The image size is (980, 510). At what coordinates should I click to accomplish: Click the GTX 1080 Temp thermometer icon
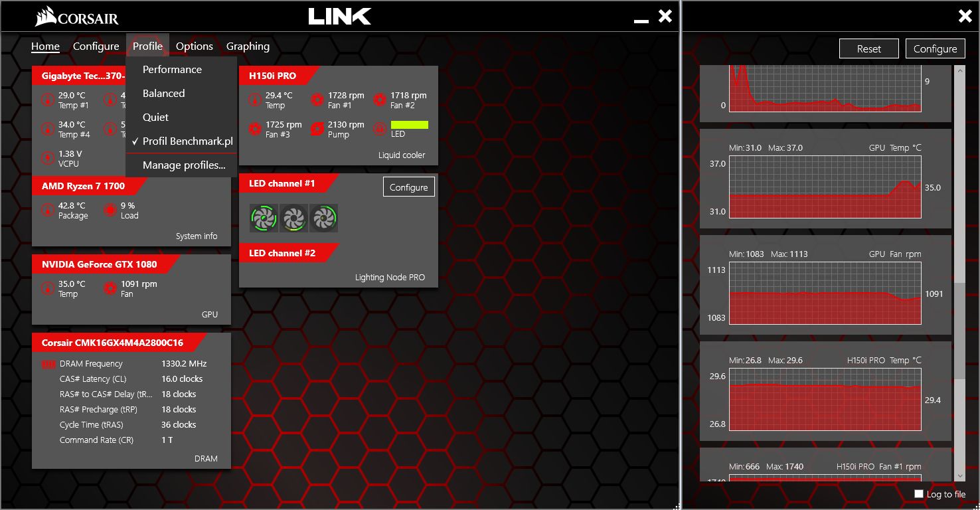(48, 289)
